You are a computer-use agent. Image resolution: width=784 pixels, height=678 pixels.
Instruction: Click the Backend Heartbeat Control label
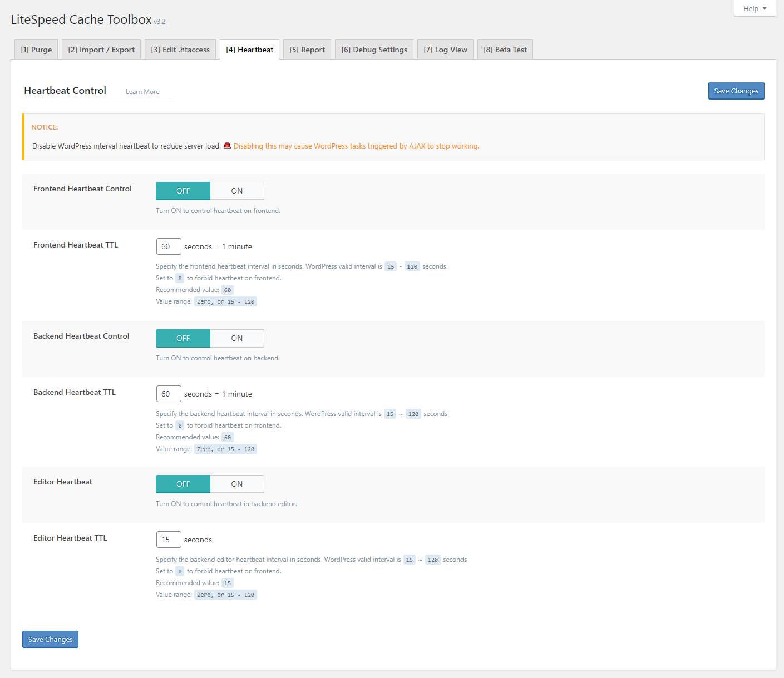pos(81,336)
